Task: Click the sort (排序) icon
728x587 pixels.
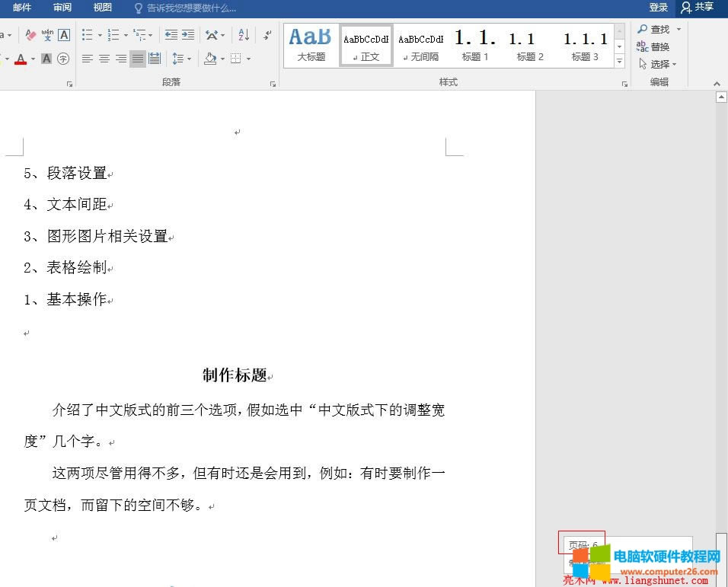Action: pos(244,36)
